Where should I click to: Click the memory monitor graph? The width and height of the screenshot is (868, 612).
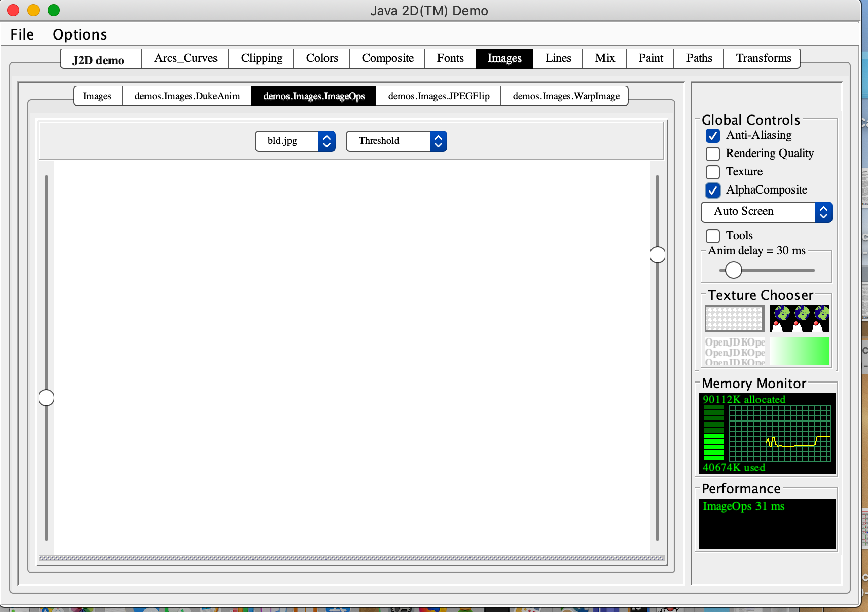tap(780, 434)
